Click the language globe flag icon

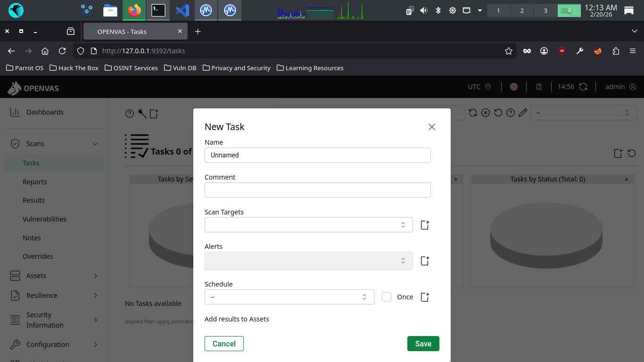(514, 87)
